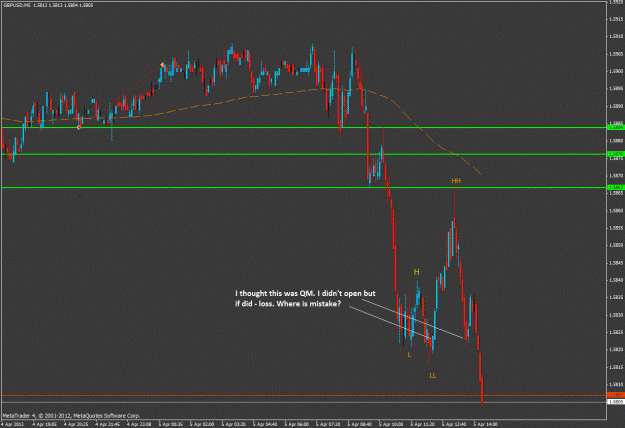Click the '5 Apr 03:20' time label
This screenshot has width=625, height=428.
(234, 424)
